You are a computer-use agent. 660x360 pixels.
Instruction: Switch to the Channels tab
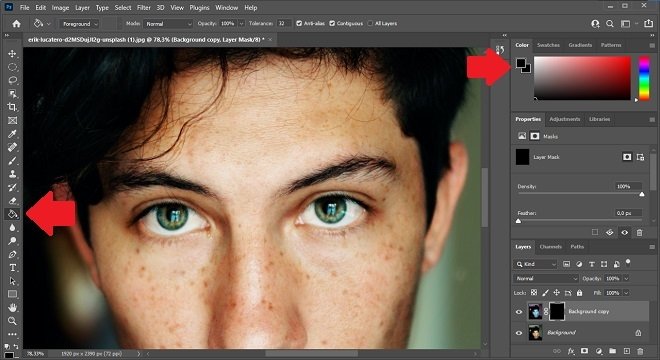[550, 247]
